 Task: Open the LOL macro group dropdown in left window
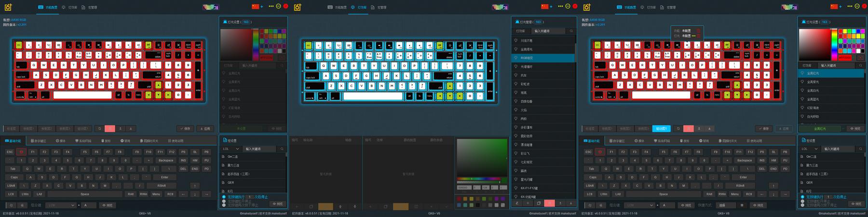coord(231,149)
